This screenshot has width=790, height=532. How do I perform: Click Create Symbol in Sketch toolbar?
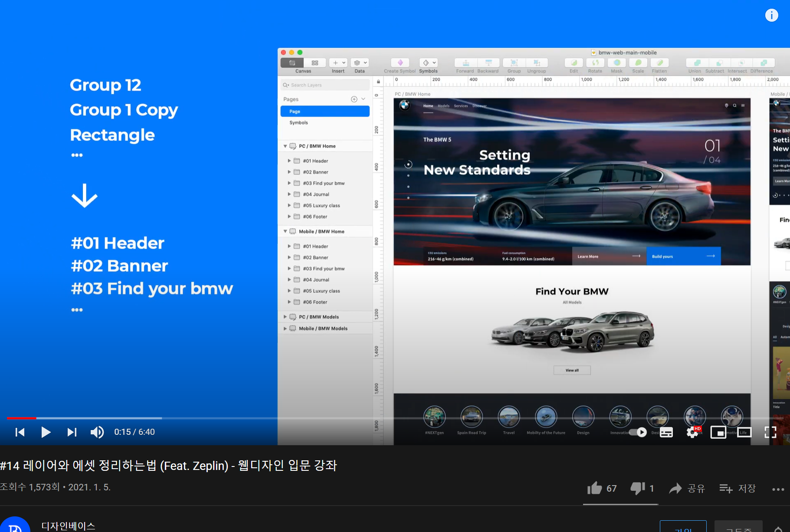(400, 63)
